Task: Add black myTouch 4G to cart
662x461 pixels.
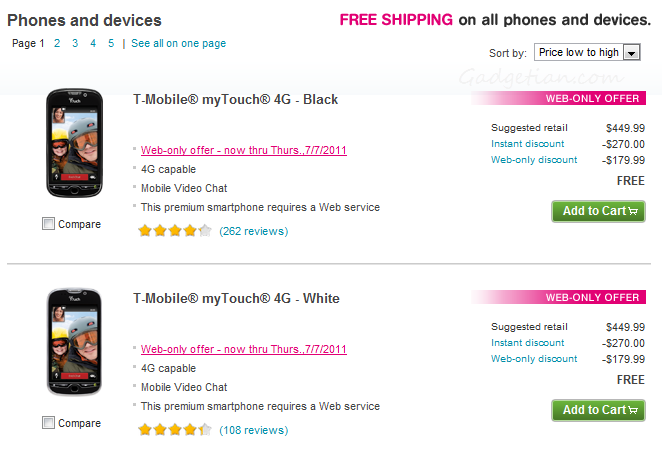Action: pyautogui.click(x=598, y=211)
